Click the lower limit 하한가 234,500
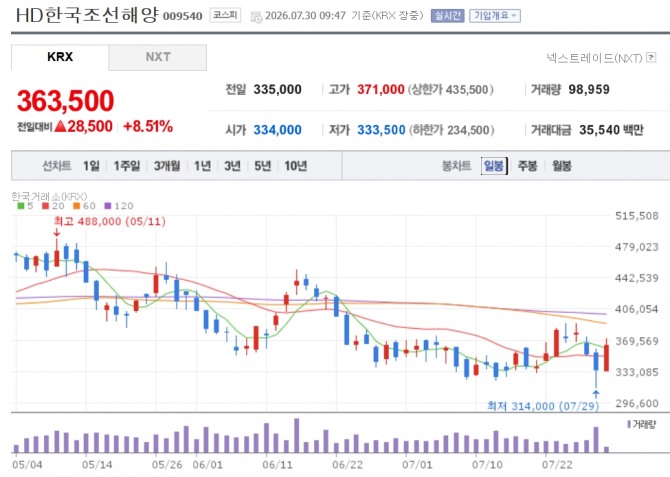The height and width of the screenshot is (477, 670). (x=452, y=130)
